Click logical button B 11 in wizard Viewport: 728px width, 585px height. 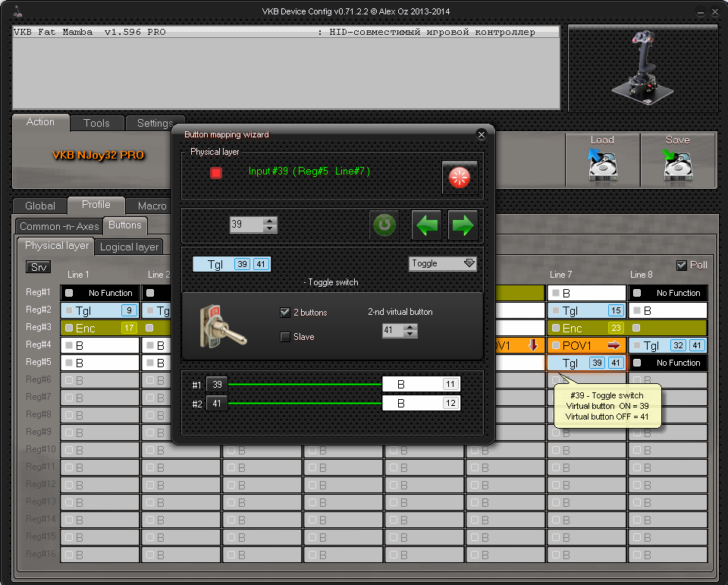[x=421, y=384]
